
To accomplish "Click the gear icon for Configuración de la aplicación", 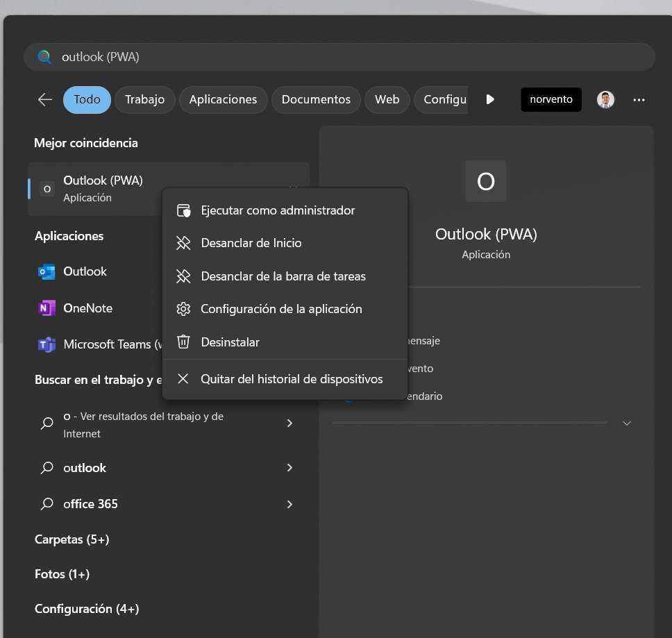I will (183, 309).
